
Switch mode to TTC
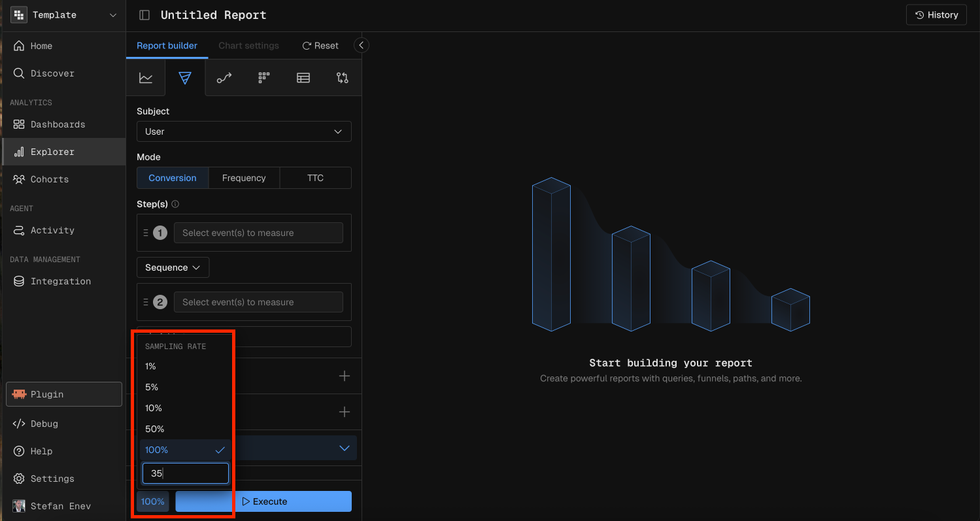pos(315,178)
